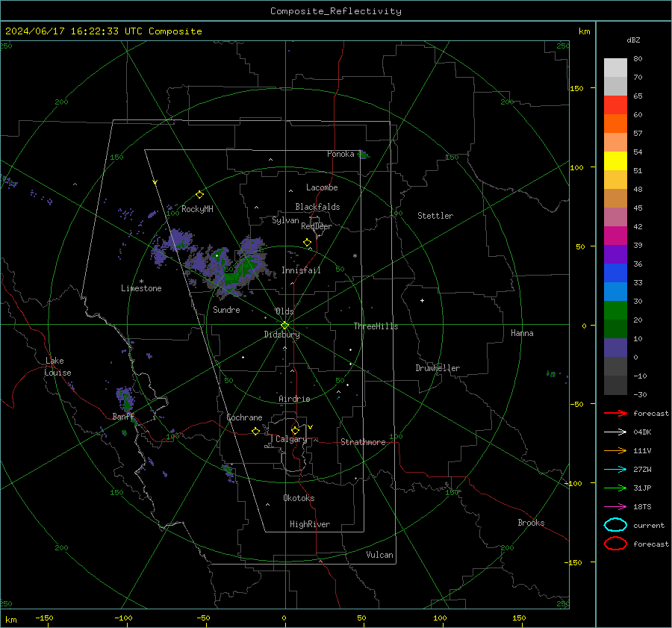Image resolution: width=672 pixels, height=628 pixels.
Task: Click the white 04DK arrow in the legend
Action: (615, 432)
